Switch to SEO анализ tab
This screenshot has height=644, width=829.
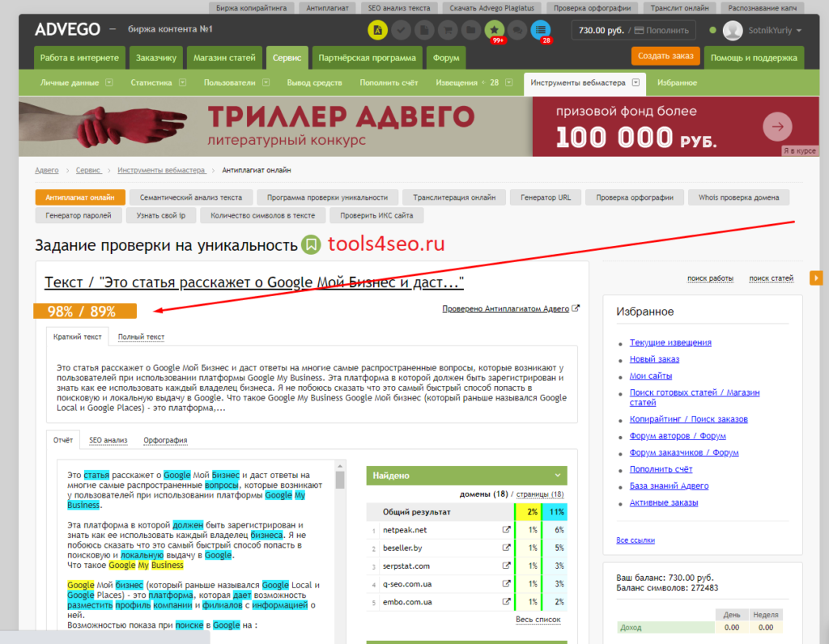(x=108, y=440)
